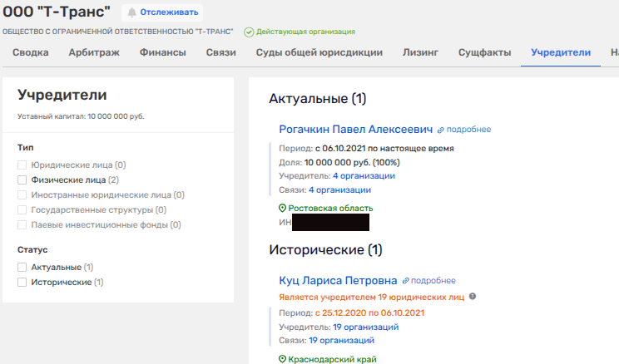Check the Актуальные status filter
This screenshot has height=364, width=619.
point(22,268)
